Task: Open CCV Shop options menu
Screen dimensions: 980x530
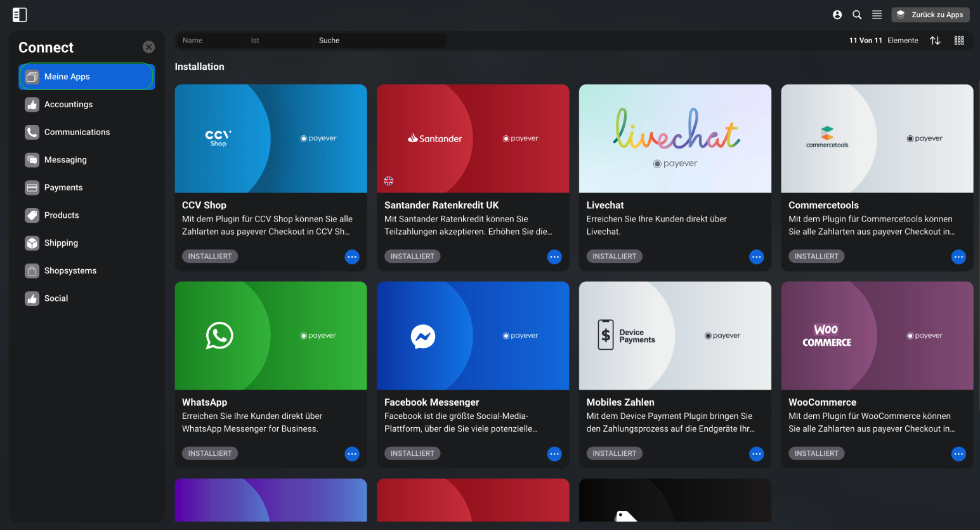Action: pos(352,257)
